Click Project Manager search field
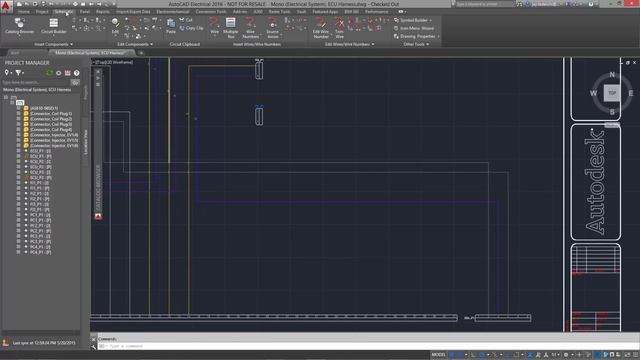Viewport: 640px width, 360px height. 36,82
